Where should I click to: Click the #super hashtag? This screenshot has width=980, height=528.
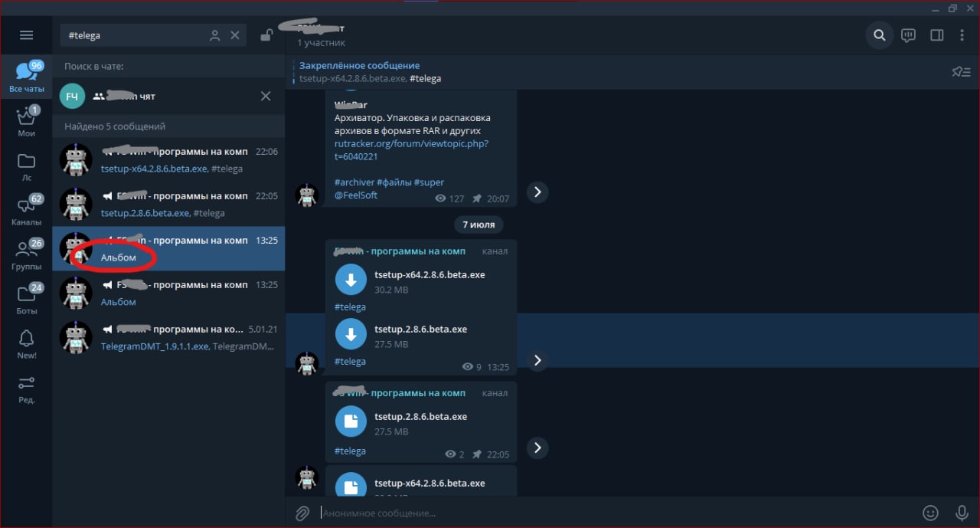[x=429, y=182]
